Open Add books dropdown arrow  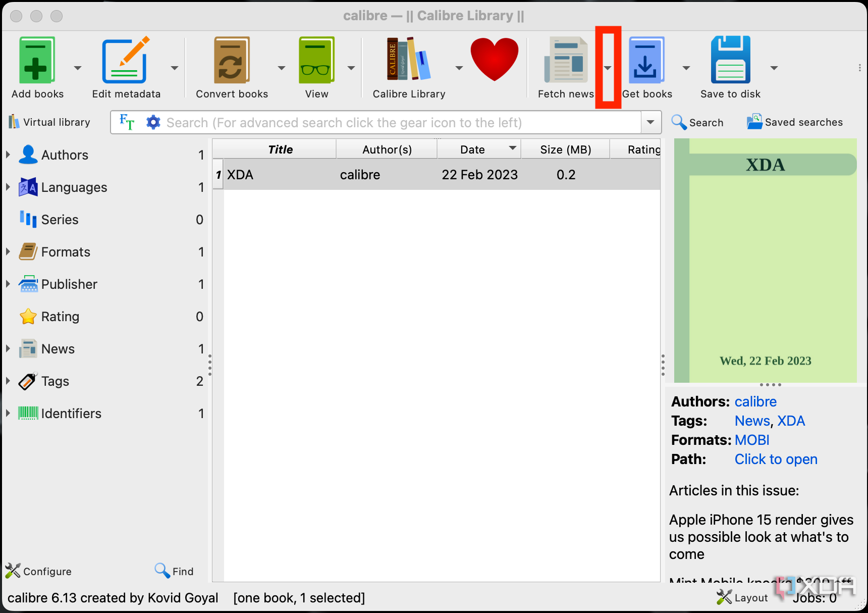(78, 68)
